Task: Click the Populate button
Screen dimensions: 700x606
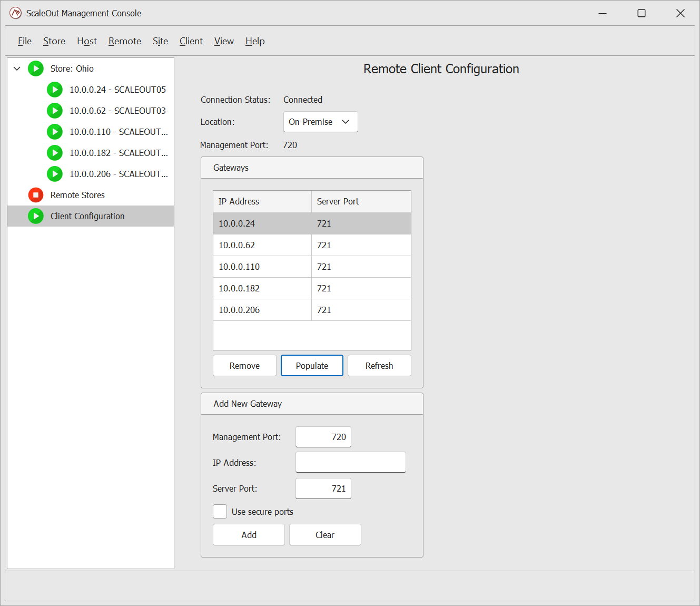Action: 312,366
